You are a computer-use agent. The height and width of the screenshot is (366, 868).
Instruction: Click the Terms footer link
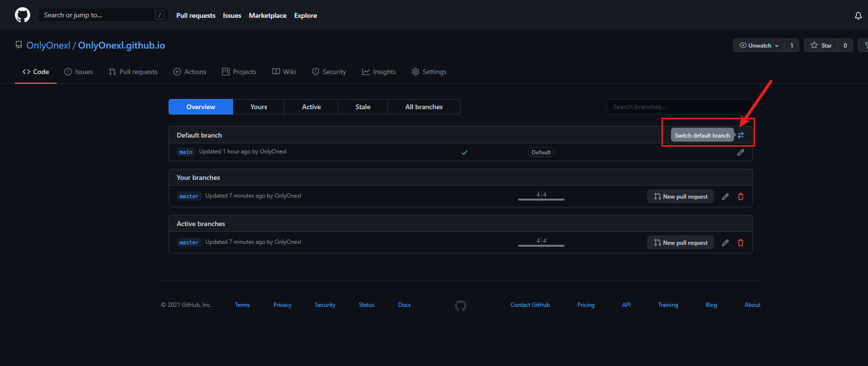[x=242, y=305]
